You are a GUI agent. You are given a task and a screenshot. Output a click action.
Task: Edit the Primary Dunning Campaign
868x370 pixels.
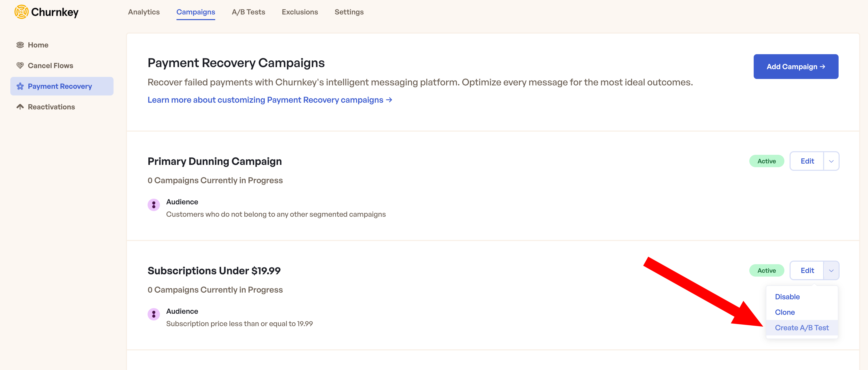pos(807,161)
